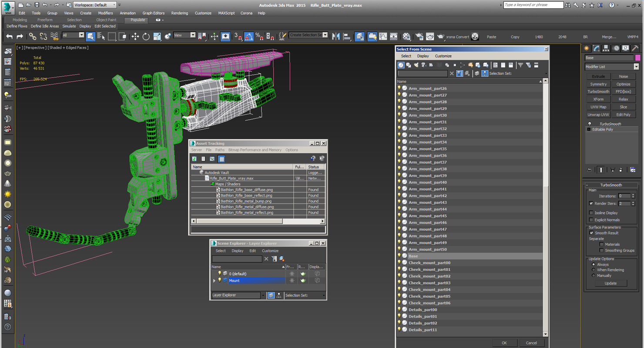Open the Material Editor icon
The height and width of the screenshot is (348, 644).
point(407,37)
